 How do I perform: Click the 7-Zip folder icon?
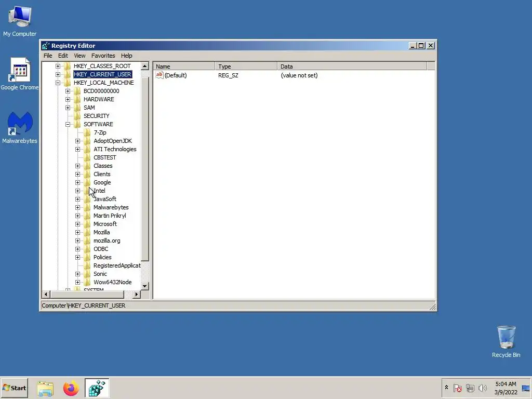coord(87,132)
